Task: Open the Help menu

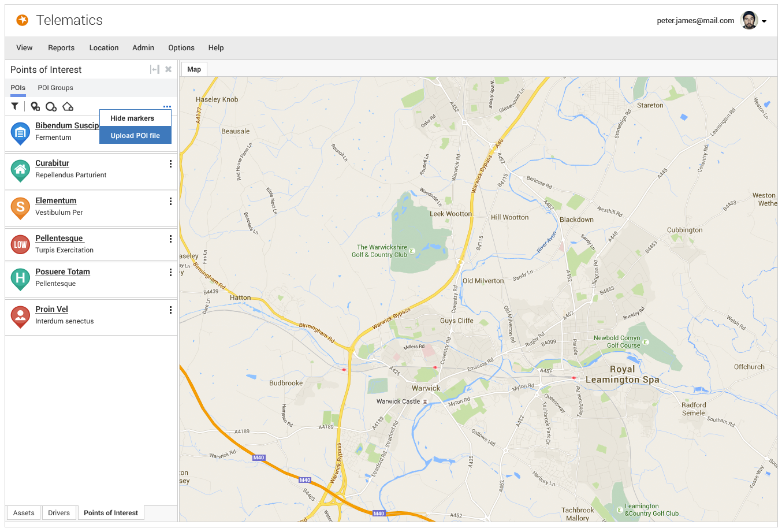Action: tap(216, 48)
